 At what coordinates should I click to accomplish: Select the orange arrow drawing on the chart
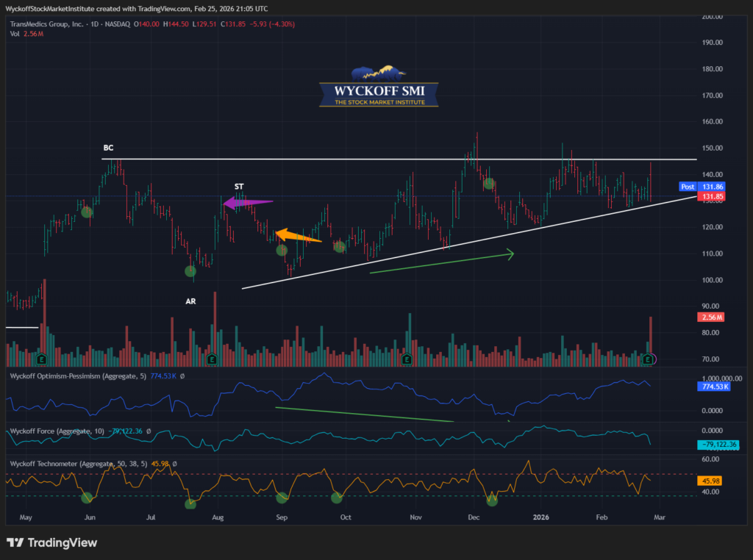298,236
